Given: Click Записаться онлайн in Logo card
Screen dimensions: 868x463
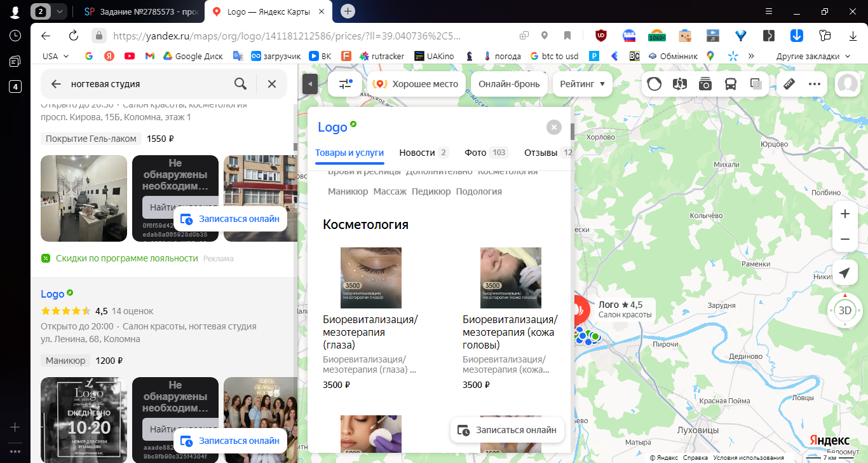Looking at the screenshot, I should pos(507,430).
